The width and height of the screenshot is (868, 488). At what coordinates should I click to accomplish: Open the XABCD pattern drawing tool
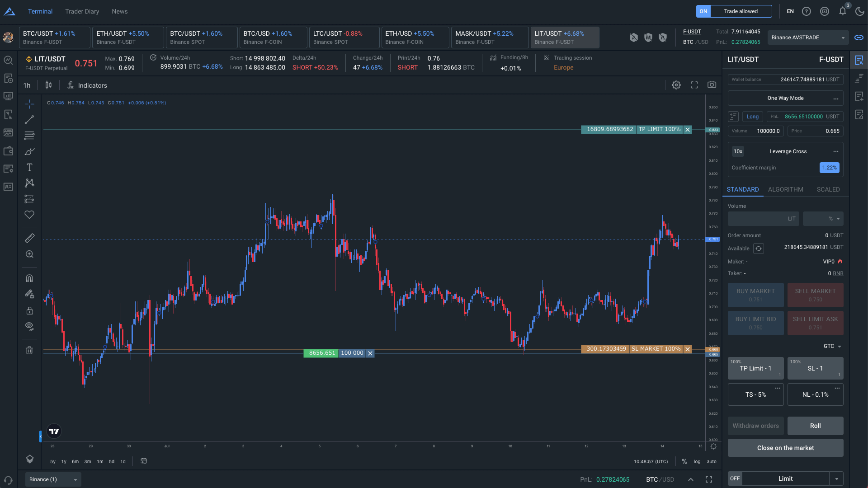[29, 183]
